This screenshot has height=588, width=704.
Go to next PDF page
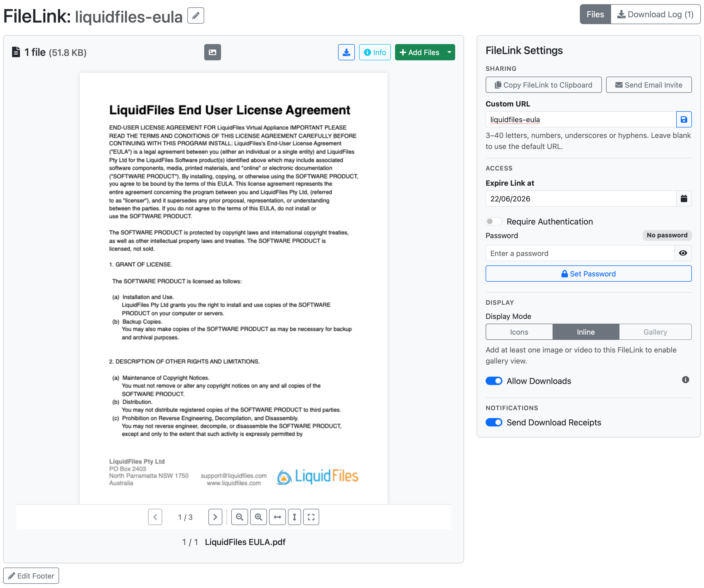pos(215,517)
